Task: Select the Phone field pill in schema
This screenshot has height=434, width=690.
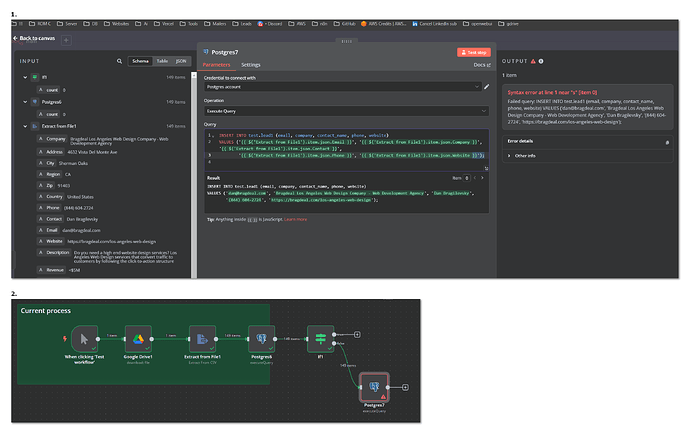Action: pos(49,208)
